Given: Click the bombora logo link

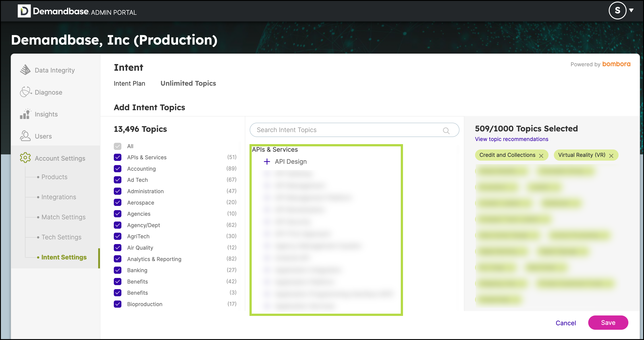Looking at the screenshot, I should (616, 64).
